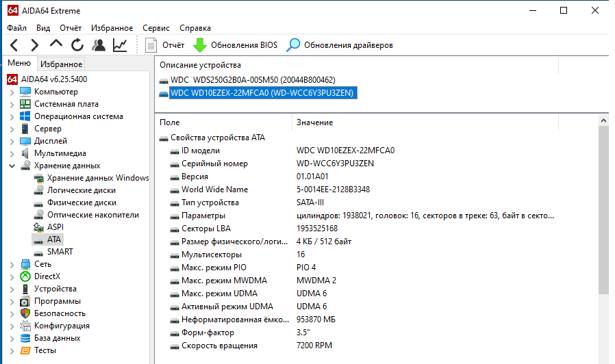The image size is (615, 364).
Task: Open the Сервис menu
Action: click(x=156, y=28)
